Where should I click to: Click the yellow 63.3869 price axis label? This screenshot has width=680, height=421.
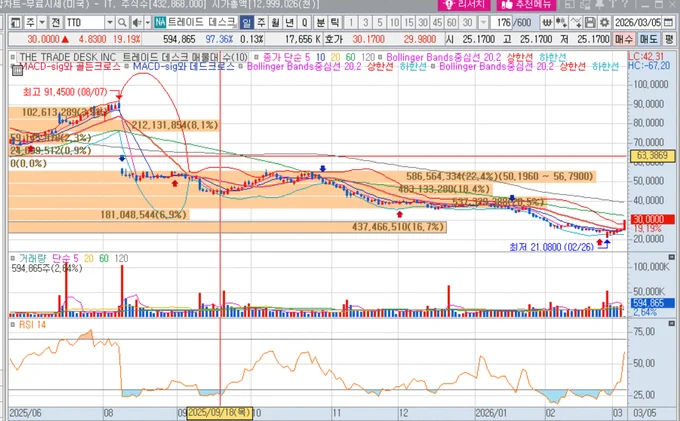[x=652, y=156]
